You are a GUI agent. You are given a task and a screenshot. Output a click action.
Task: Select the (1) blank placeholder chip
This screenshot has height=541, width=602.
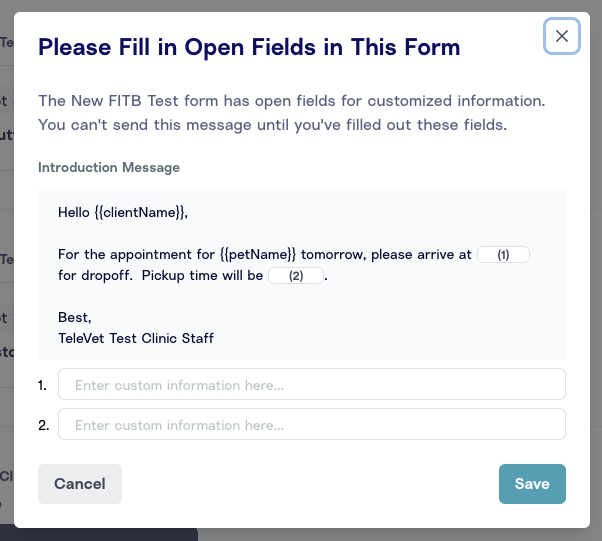tap(503, 255)
